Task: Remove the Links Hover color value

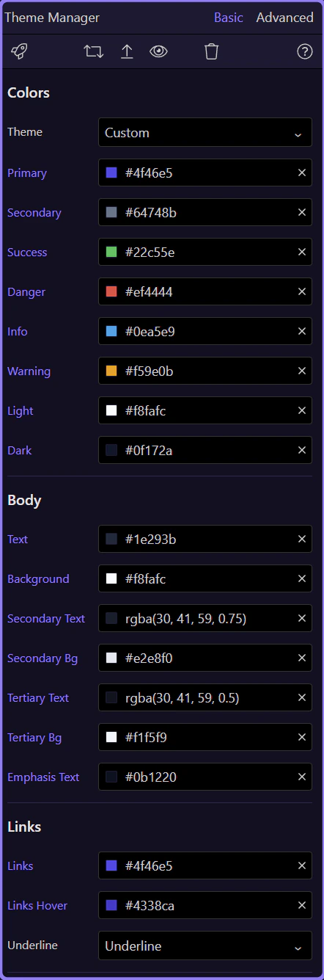Action: click(x=301, y=905)
